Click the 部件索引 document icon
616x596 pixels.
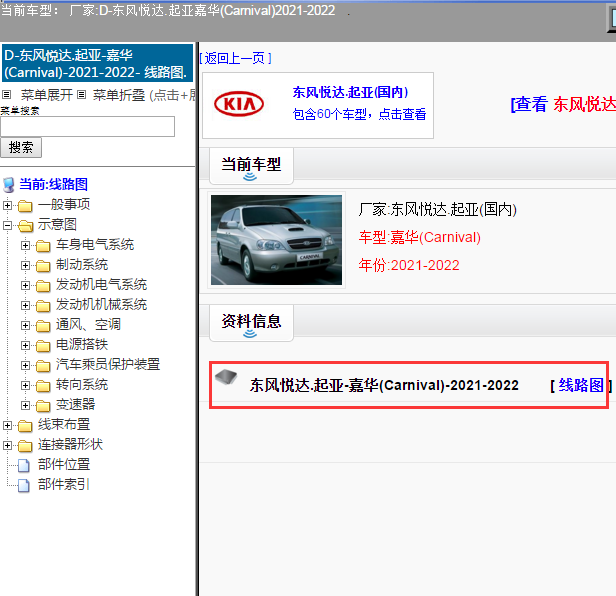pos(24,486)
